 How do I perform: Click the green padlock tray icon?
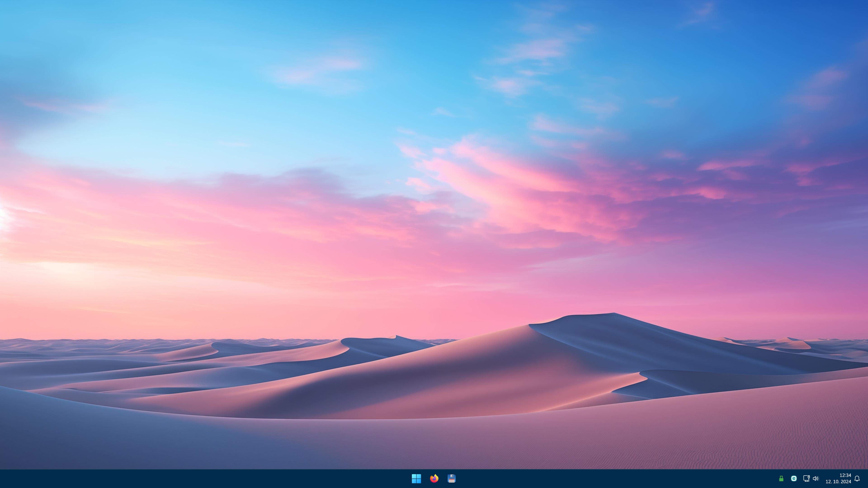(781, 478)
